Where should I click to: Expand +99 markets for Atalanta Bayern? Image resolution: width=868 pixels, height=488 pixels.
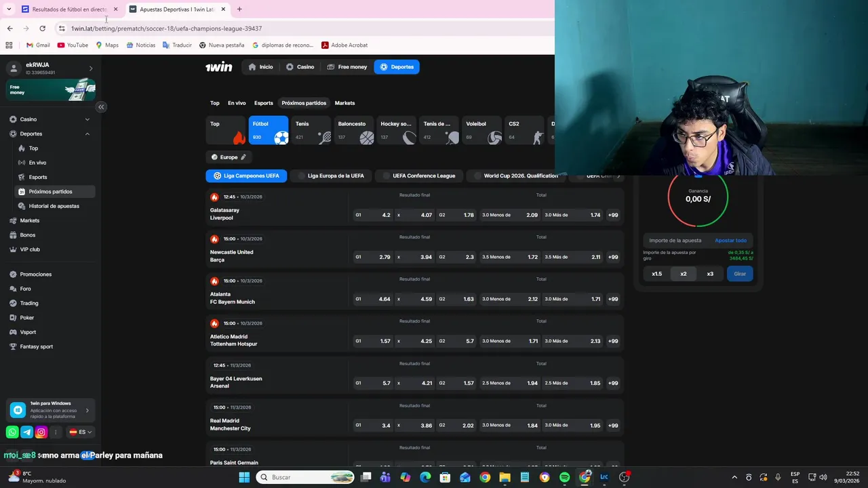(613, 299)
